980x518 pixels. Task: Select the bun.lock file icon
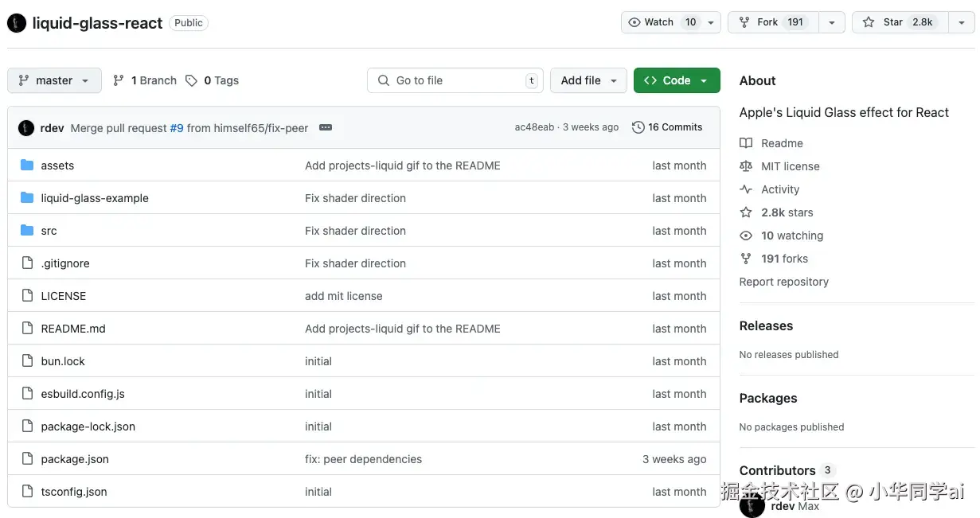[27, 361]
